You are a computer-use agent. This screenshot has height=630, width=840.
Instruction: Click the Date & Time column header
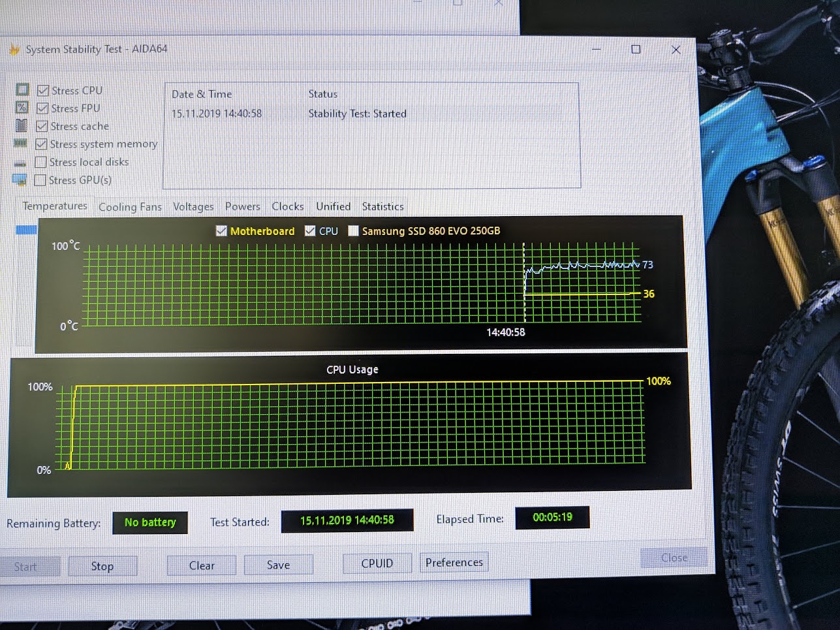tap(202, 94)
